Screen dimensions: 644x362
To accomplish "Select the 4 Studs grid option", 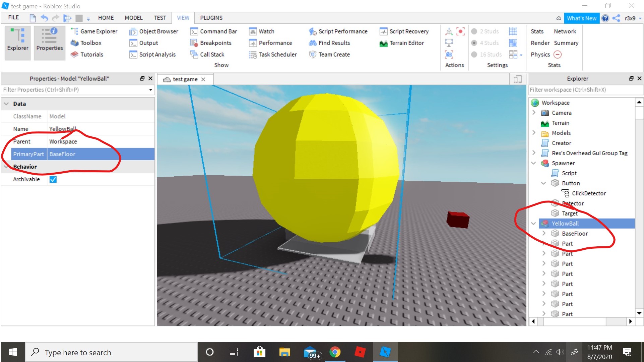I will 485,43.
